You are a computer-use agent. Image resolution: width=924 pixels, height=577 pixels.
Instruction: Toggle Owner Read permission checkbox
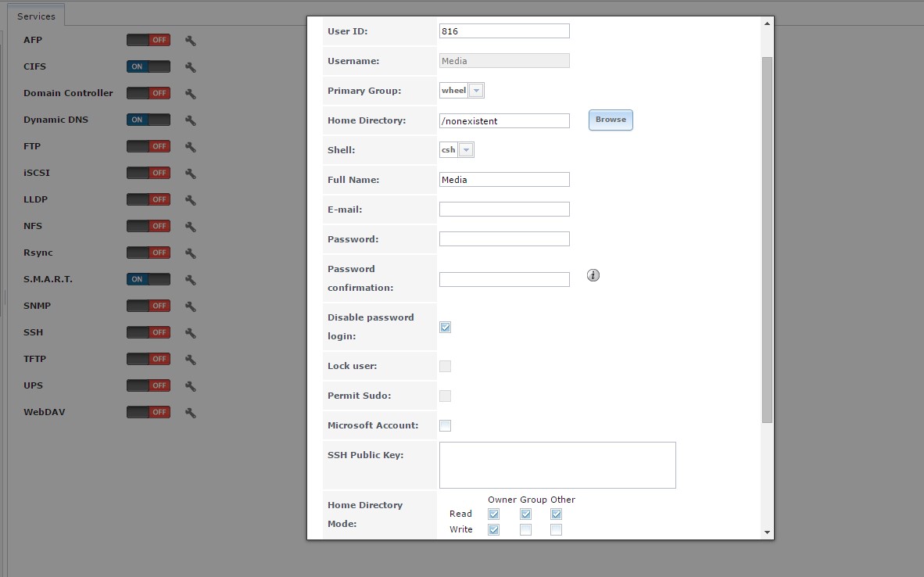(x=494, y=514)
